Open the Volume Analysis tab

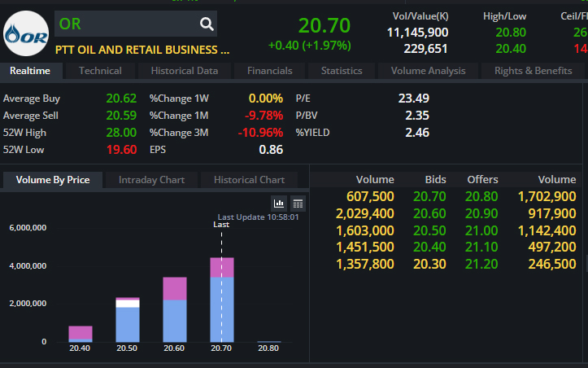click(428, 71)
